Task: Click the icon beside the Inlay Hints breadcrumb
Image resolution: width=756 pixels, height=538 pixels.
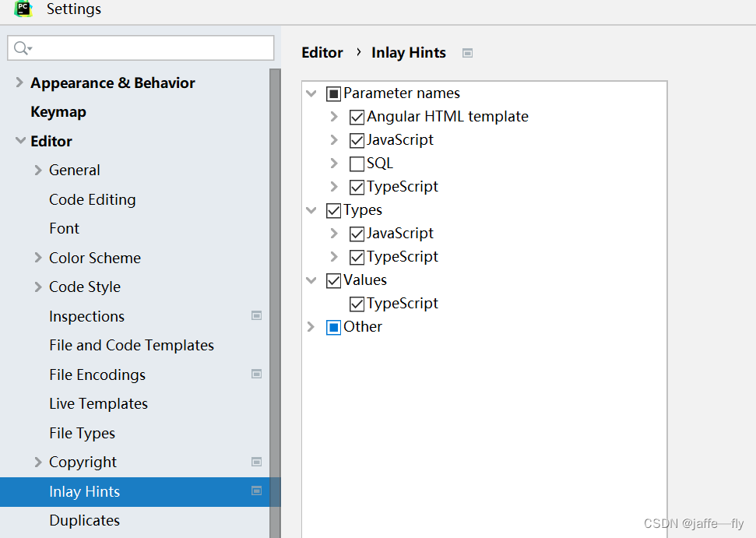Action: click(x=467, y=52)
